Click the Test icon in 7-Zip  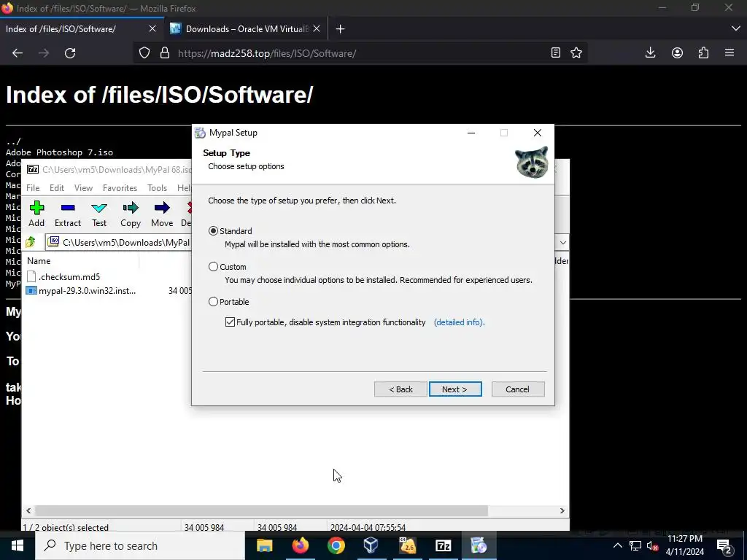pos(99,214)
